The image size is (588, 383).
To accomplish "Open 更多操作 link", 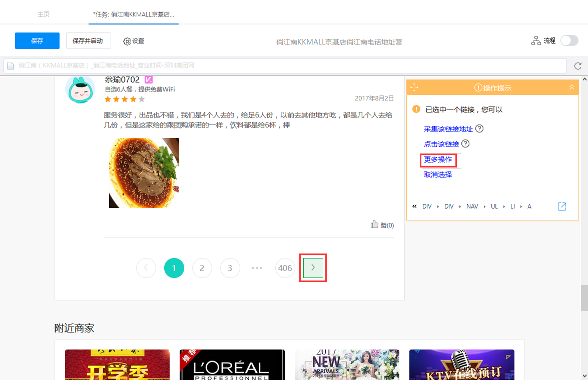I will tap(438, 159).
